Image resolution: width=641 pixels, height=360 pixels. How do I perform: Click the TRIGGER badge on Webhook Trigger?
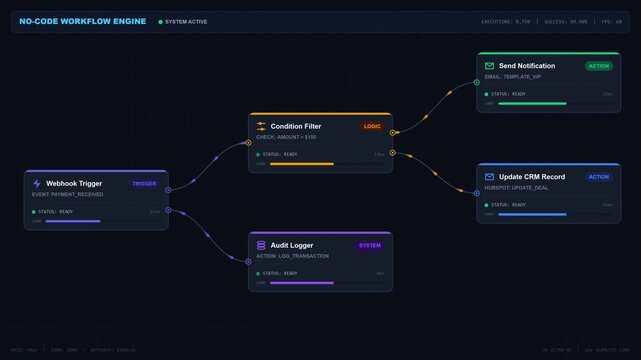pos(144,183)
